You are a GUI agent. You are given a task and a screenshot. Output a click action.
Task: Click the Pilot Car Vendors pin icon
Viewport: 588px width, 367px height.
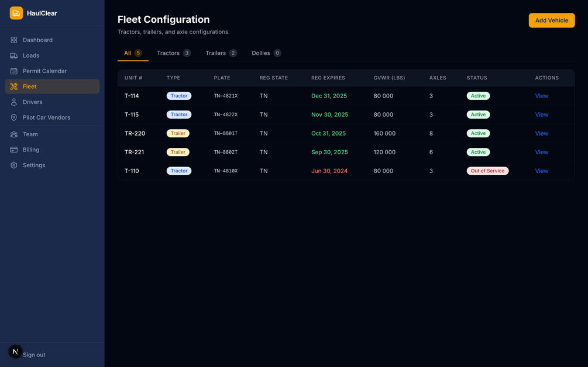pyautogui.click(x=14, y=117)
